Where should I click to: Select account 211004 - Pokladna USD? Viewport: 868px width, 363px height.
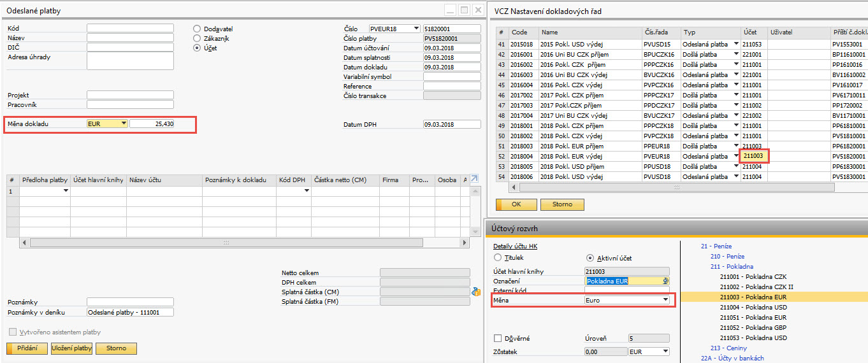coord(753,307)
